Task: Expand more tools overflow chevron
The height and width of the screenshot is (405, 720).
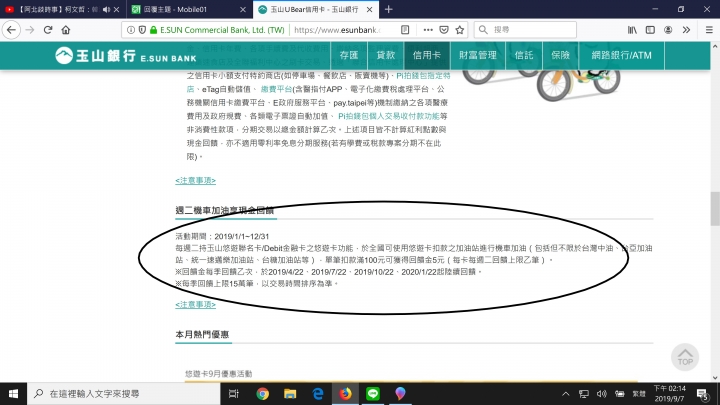Action: tap(686, 30)
